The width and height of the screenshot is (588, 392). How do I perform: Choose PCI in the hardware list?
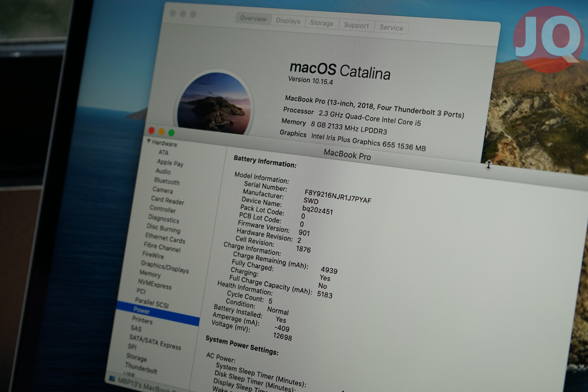pos(141,292)
